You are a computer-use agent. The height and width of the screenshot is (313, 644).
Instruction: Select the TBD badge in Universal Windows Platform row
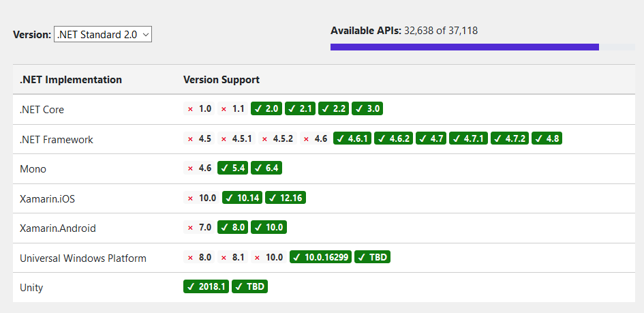(x=373, y=257)
